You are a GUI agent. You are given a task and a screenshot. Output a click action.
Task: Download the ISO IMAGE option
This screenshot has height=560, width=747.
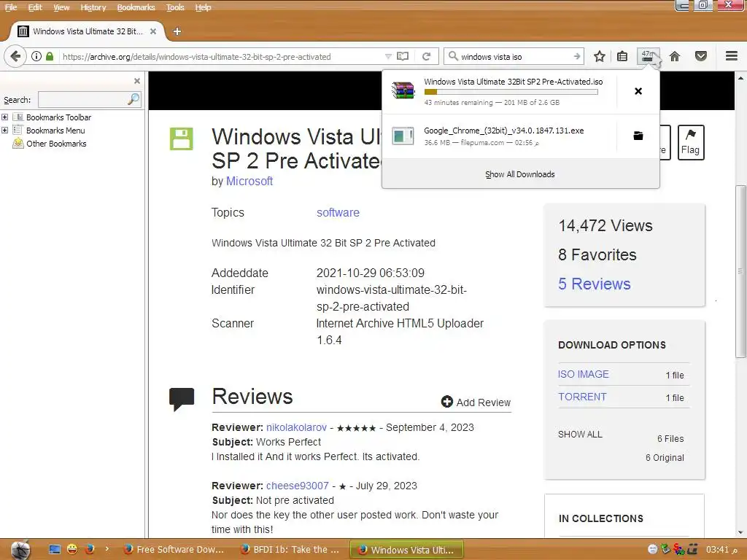(583, 374)
